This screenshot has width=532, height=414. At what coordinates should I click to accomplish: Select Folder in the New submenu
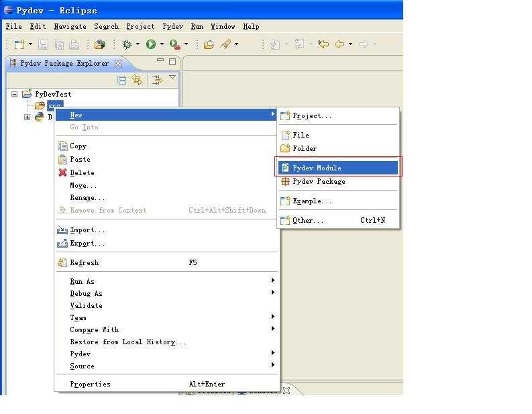(x=338, y=148)
